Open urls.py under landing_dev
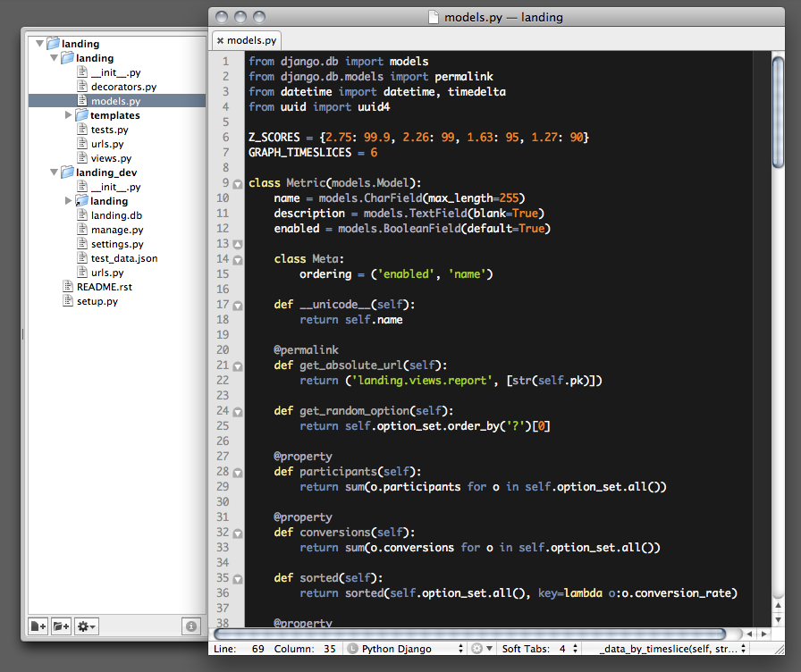Image resolution: width=801 pixels, height=672 pixels. [x=107, y=273]
